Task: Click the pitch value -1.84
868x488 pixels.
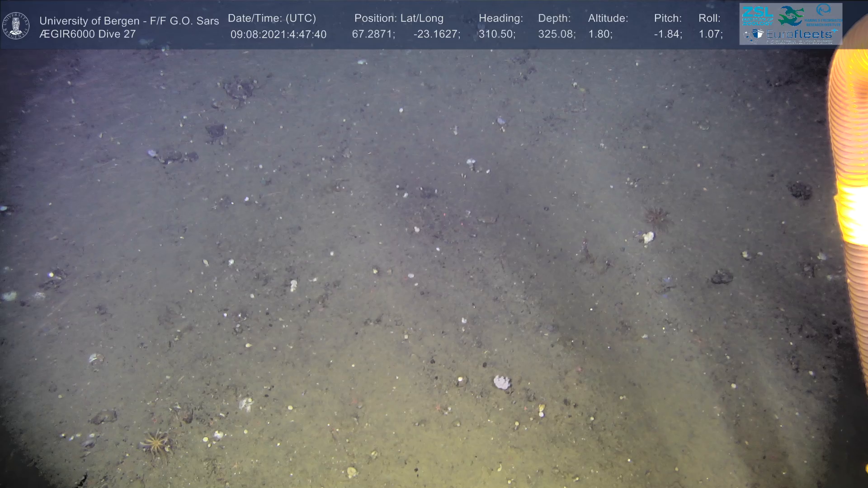Action: coord(668,34)
